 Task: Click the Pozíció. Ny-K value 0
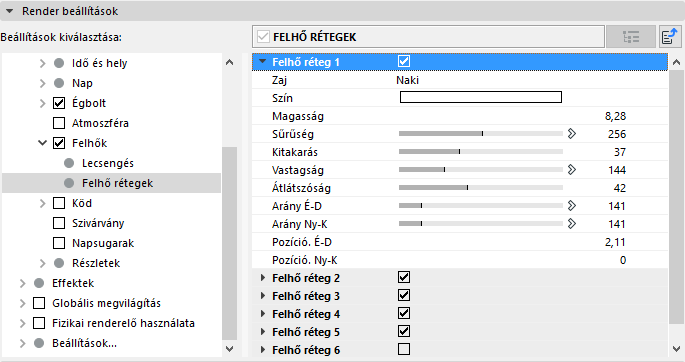[623, 260]
